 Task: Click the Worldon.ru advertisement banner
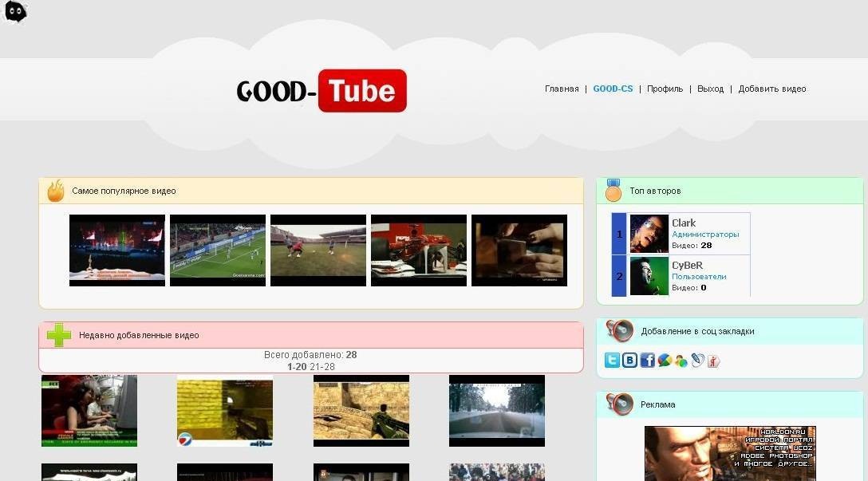point(730,453)
